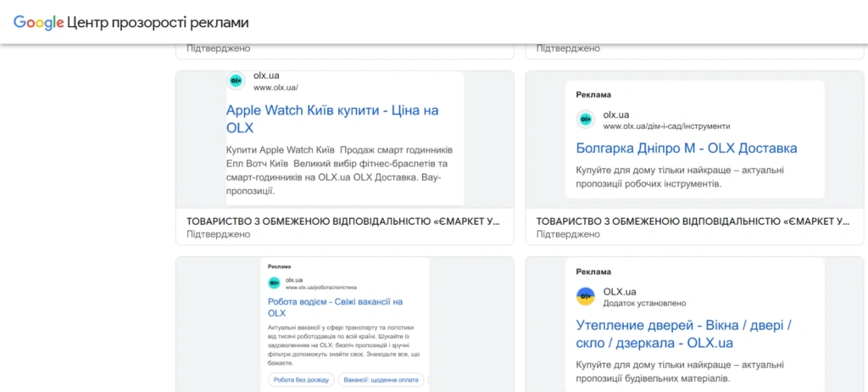Click the робочих інструментів ad description text
Image resolution: width=868 pixels, height=392 pixels.
point(680,176)
